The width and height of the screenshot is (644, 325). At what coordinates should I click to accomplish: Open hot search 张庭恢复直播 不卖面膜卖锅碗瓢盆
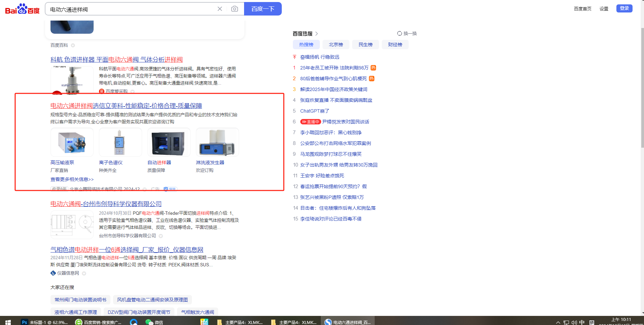336,100
